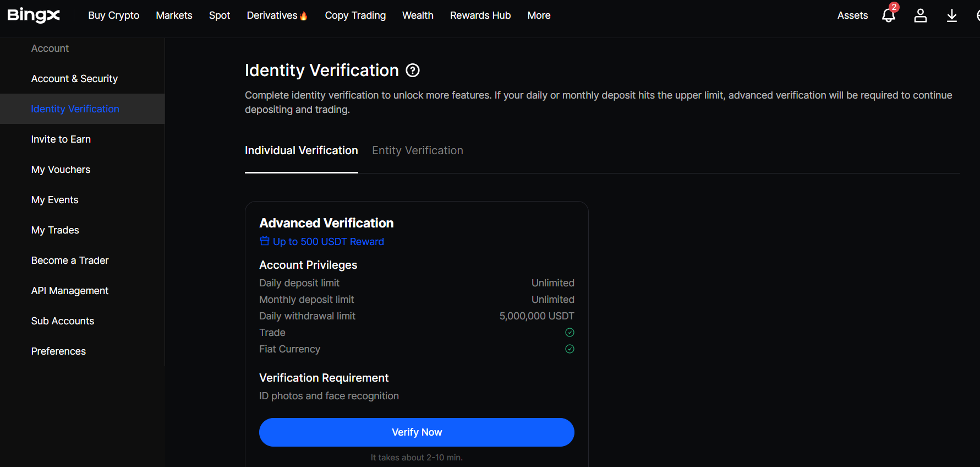This screenshot has width=980, height=467.
Task: Open My Events in the sidebar
Action: (x=83, y=200)
